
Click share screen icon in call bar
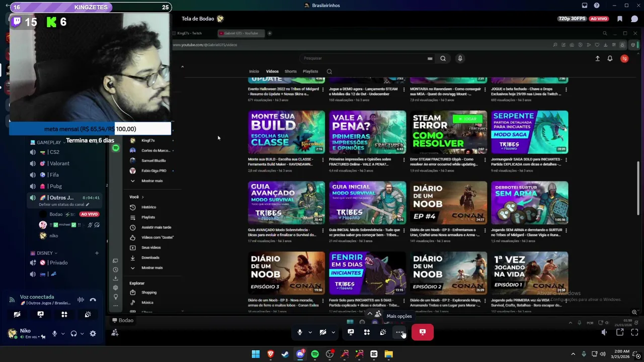click(x=351, y=332)
